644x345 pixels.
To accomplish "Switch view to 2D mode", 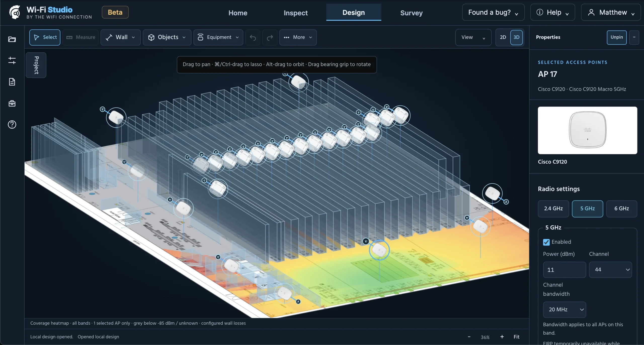I will pyautogui.click(x=503, y=37).
